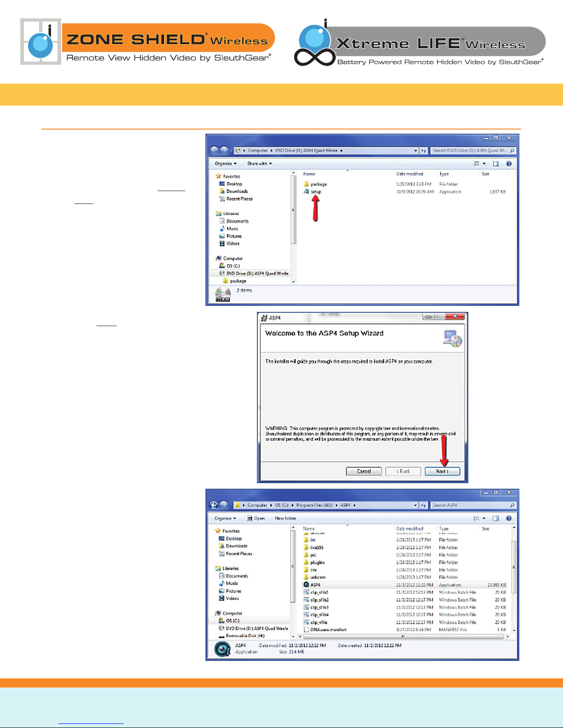This screenshot has width=563, height=728.
Task: Select DVD Drive (D:) in ASP4 folder window sidebar
Action: point(254,628)
